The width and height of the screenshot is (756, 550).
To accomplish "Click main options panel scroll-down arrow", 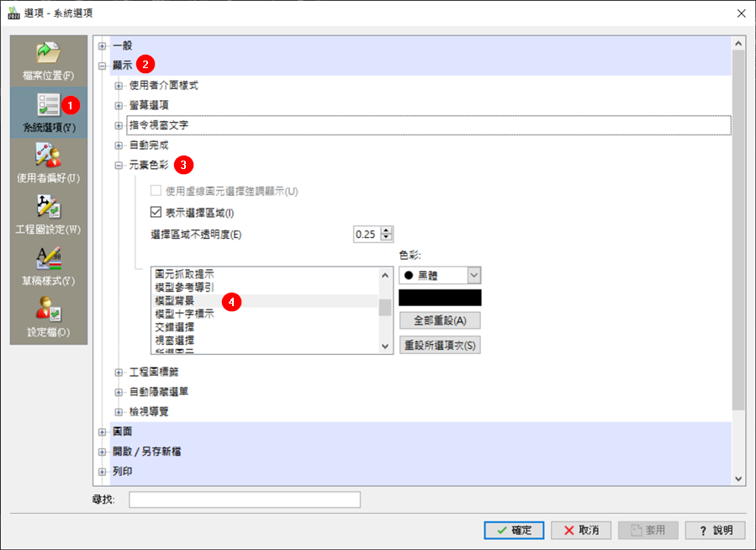I will coord(738,479).
